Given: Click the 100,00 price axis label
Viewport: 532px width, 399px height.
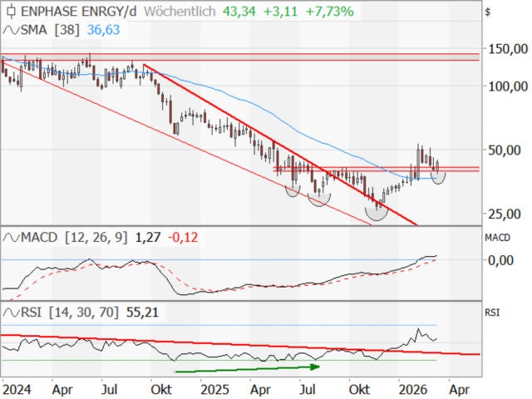Looking at the screenshot, I should (x=508, y=86).
